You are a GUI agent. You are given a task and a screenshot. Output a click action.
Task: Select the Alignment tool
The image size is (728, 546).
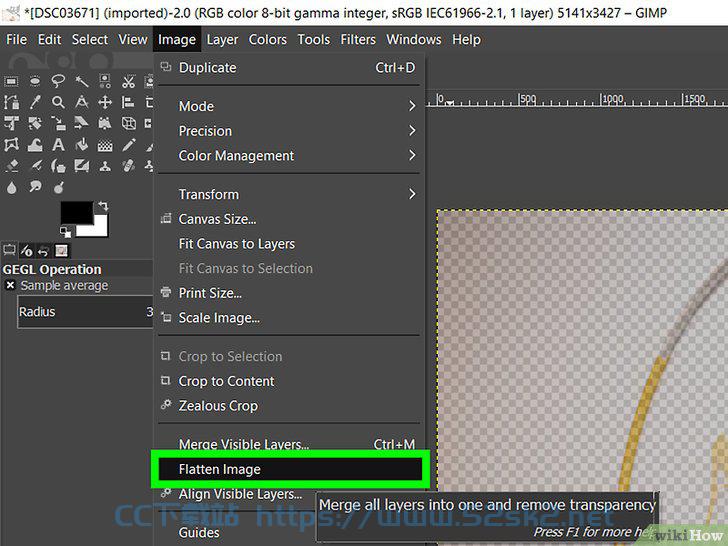tap(129, 102)
